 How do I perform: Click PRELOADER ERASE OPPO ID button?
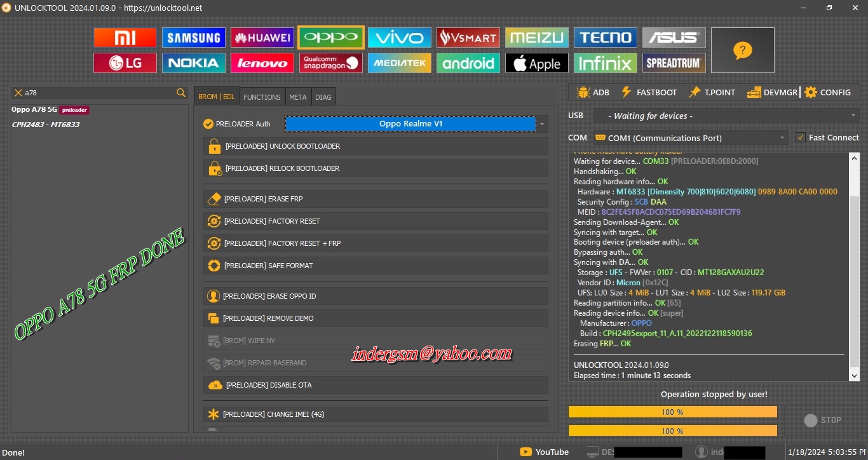(376, 296)
